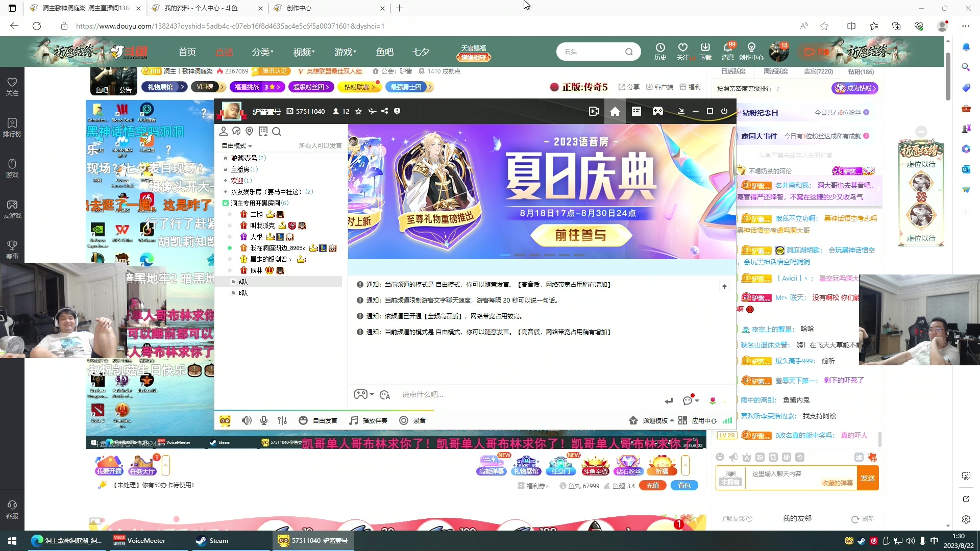Image resolution: width=980 pixels, height=551 pixels.
Task: Click 播放伴奏 to play accompaniment
Action: pos(369,420)
